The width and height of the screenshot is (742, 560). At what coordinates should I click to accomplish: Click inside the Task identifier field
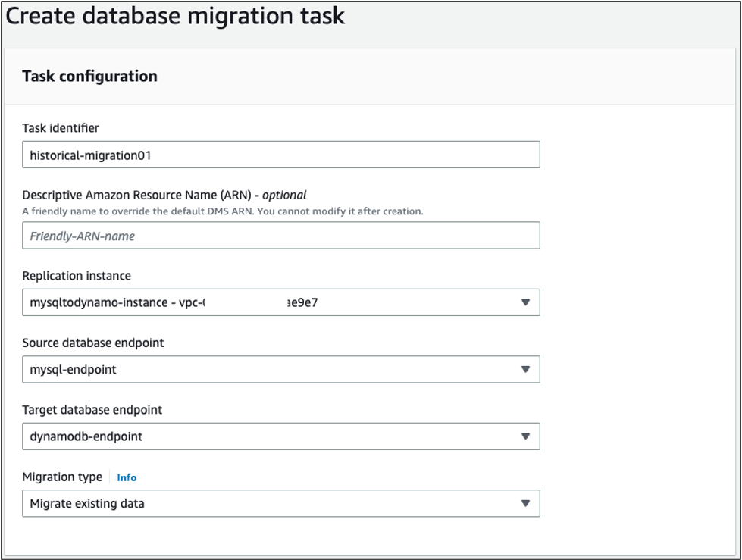[x=280, y=154]
